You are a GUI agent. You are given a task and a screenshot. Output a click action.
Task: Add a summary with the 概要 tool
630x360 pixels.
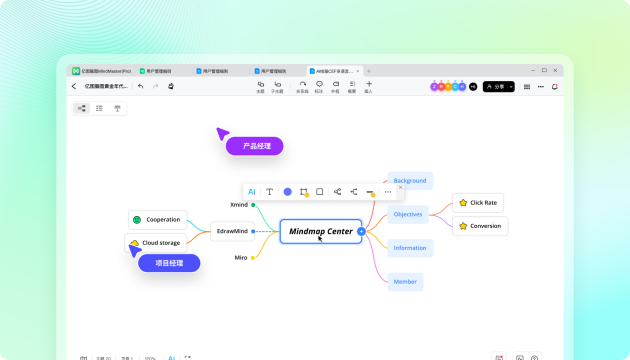click(352, 87)
